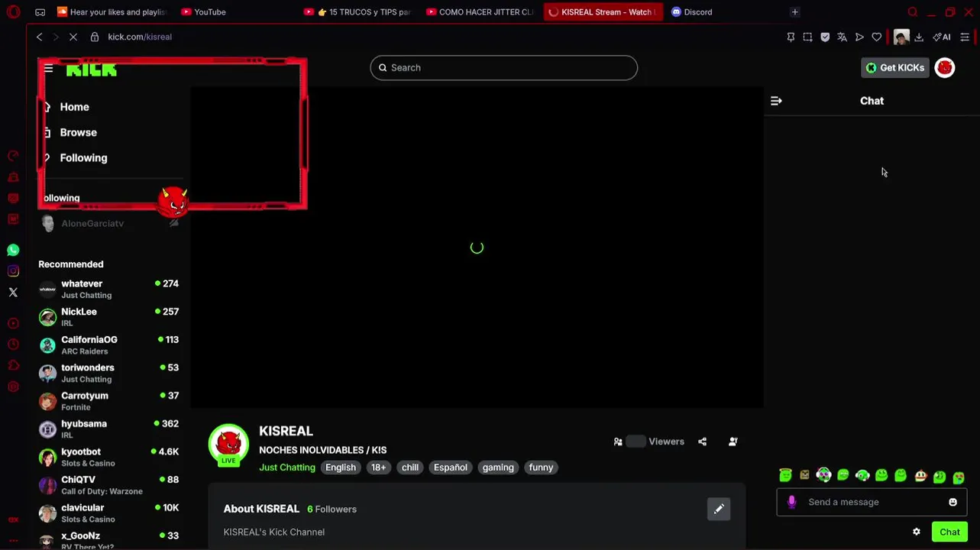Open recommended channel CaliforniaOG

coord(108,345)
